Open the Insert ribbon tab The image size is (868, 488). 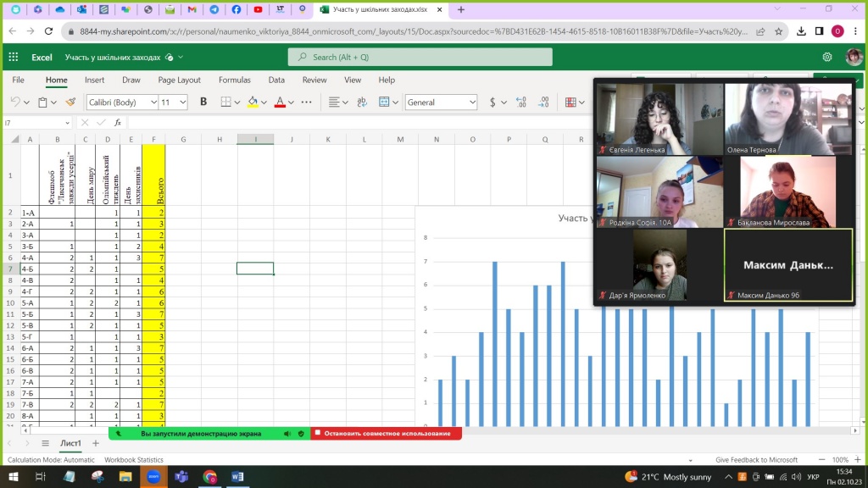(x=94, y=80)
